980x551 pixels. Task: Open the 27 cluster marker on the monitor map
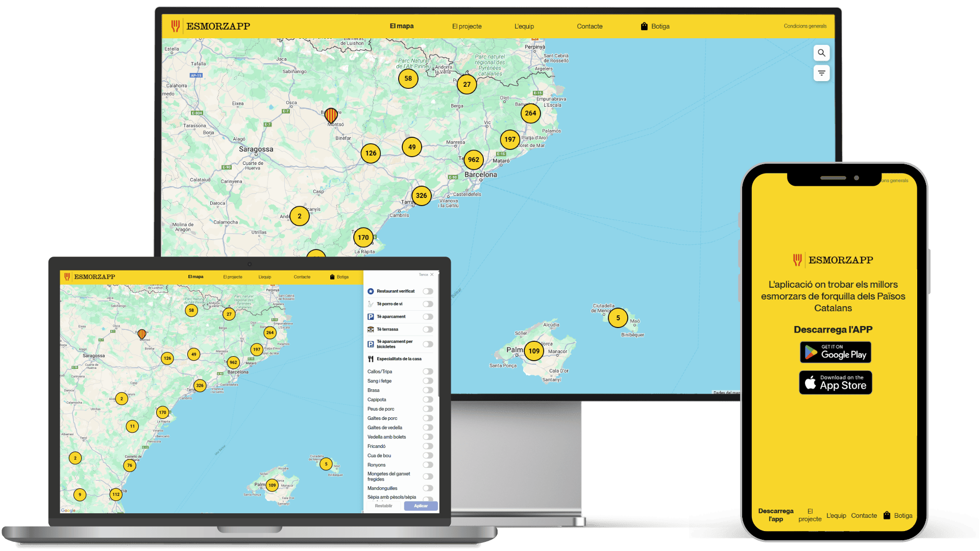pos(467,85)
